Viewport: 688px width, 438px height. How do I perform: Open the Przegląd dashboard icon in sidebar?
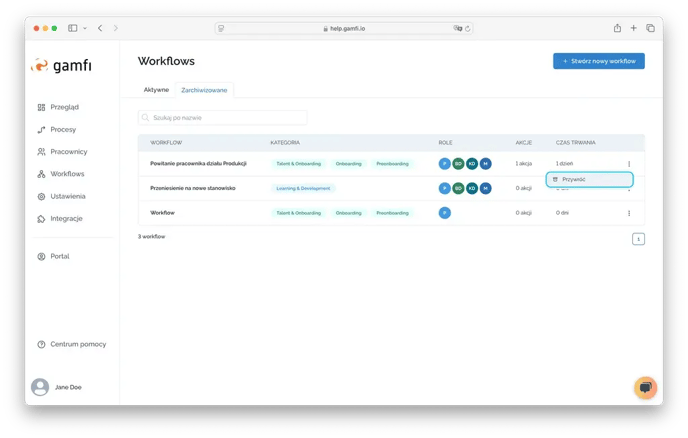[x=41, y=107]
